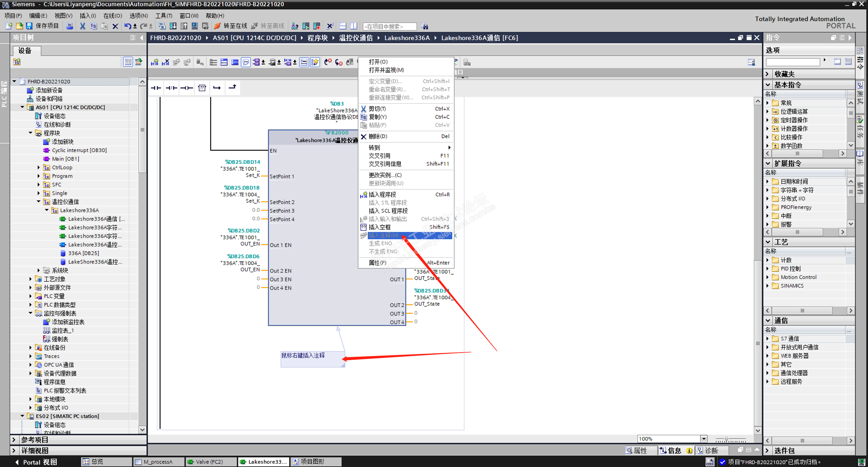Select 插入空框 from context menu
This screenshot has width=868, height=467.
click(380, 227)
